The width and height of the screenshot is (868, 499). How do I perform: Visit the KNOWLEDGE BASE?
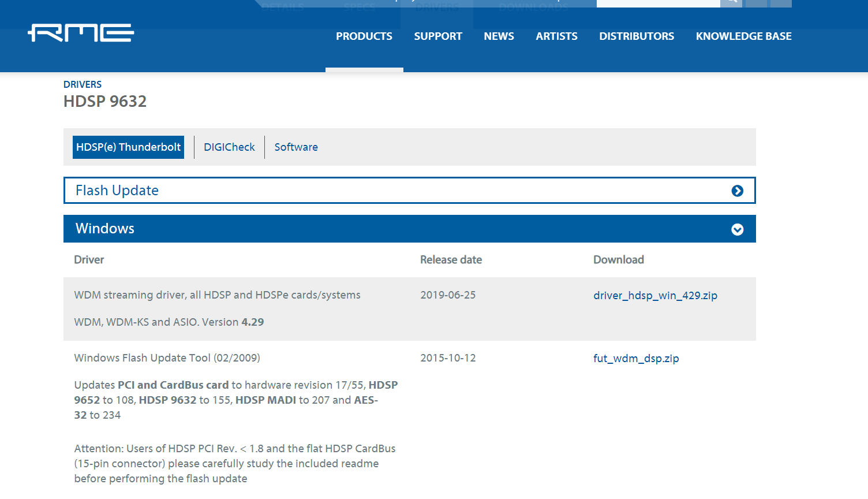point(743,36)
